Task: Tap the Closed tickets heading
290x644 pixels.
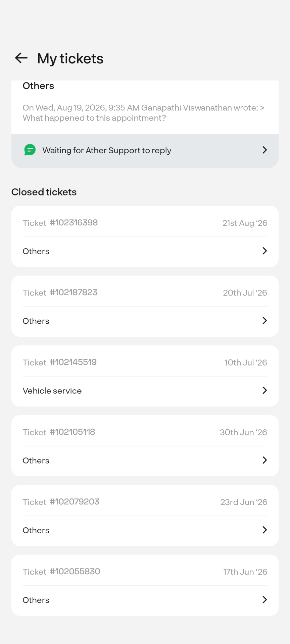Action: [x=44, y=192]
